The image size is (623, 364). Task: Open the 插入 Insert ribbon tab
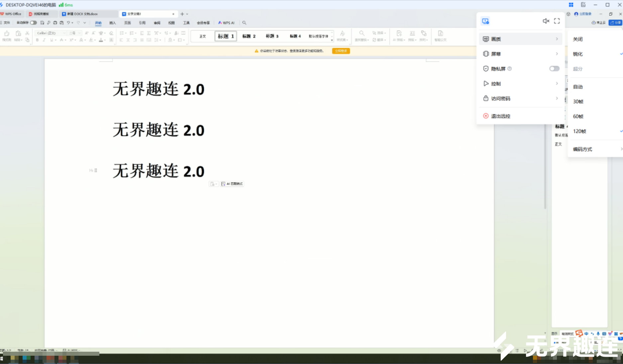point(113,23)
